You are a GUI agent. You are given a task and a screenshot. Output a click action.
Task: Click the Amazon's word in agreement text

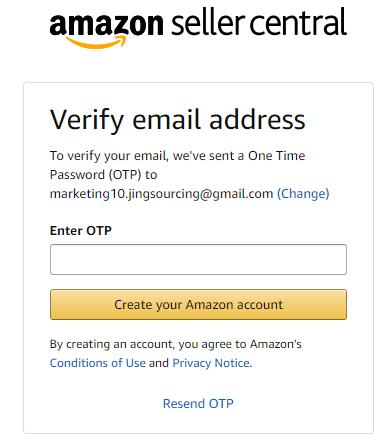(276, 344)
